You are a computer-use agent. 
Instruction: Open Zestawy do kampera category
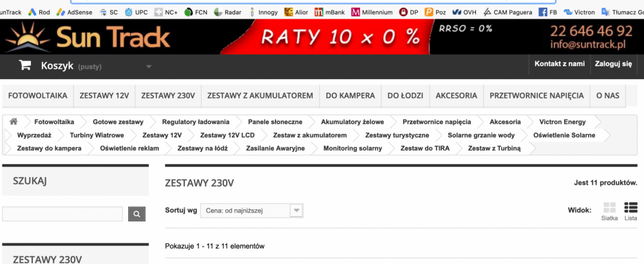point(50,148)
